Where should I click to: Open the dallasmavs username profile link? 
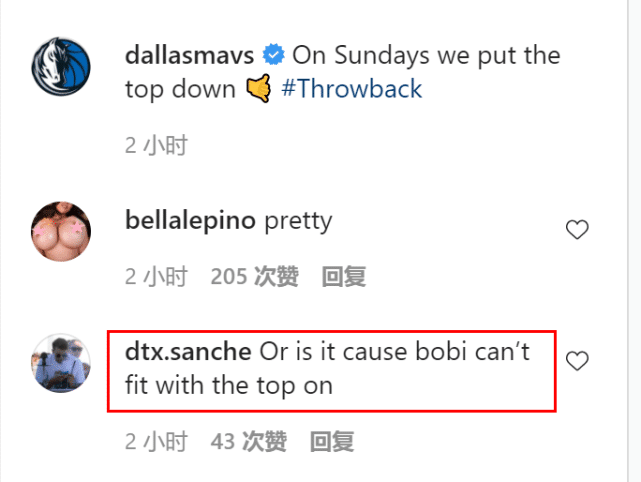(189, 54)
